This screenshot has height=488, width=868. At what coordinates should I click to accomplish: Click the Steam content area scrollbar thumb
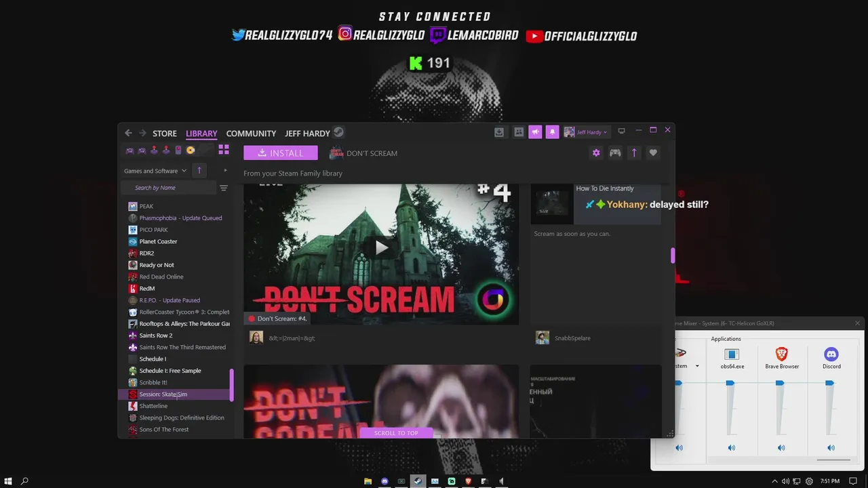[673, 256]
